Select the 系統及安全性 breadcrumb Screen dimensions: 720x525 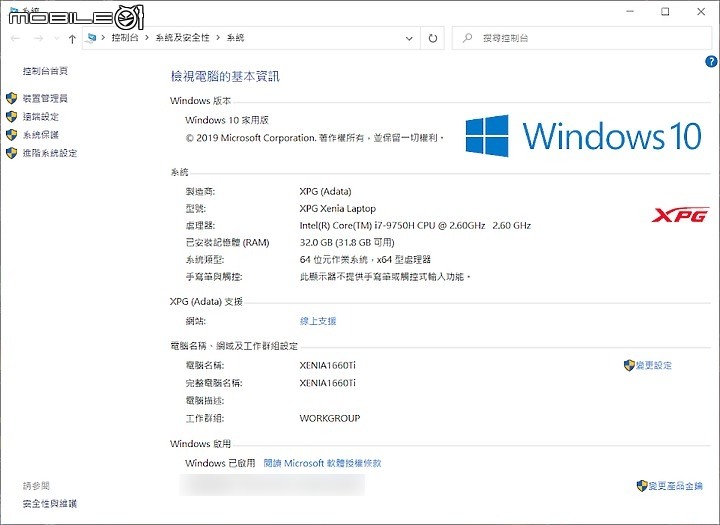click(x=182, y=38)
